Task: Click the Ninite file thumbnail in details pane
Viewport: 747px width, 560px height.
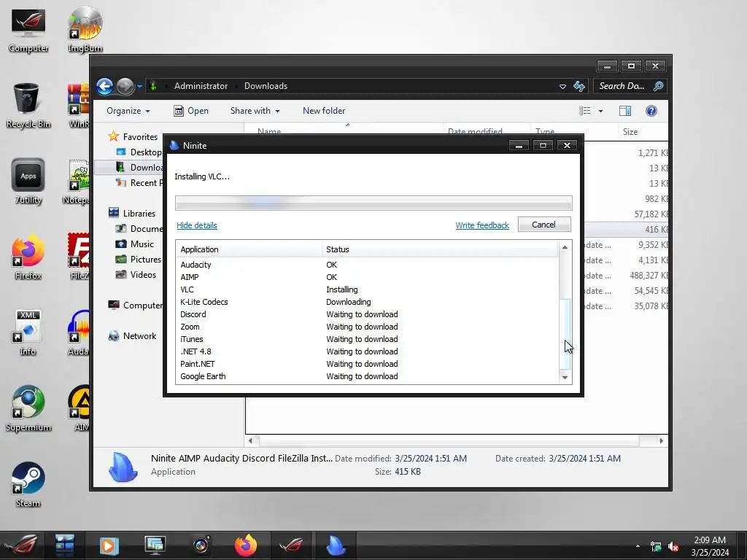Action: coord(123,466)
